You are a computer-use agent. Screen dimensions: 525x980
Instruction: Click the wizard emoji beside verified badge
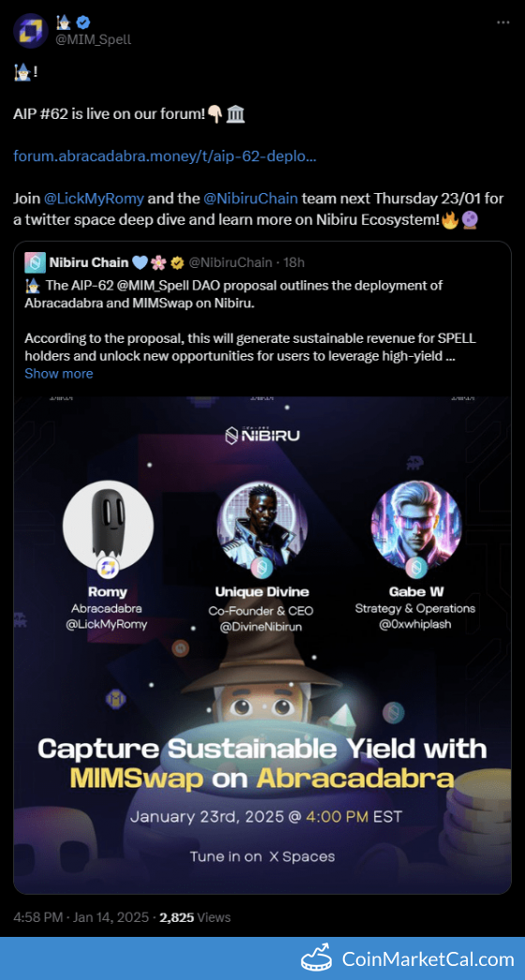click(x=65, y=22)
